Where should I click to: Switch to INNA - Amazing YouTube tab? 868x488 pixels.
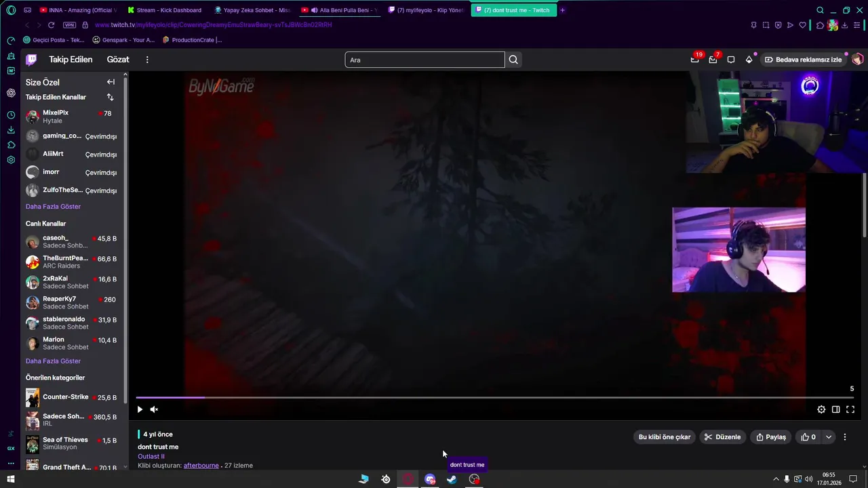(77, 10)
